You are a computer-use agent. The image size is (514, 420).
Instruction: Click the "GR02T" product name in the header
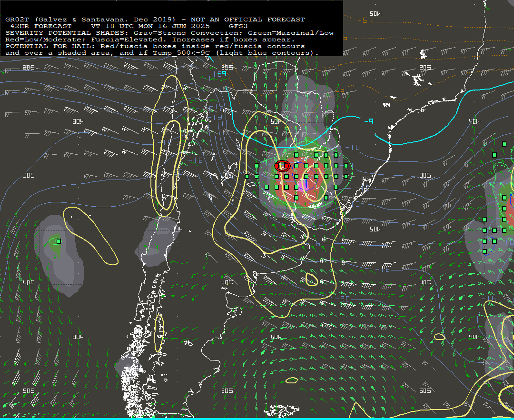pyautogui.click(x=17, y=20)
